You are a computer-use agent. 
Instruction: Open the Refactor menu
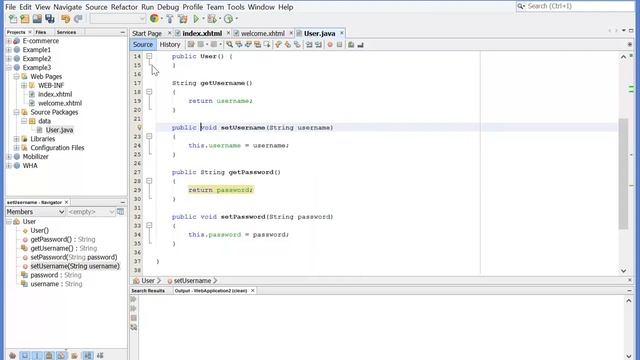tap(124, 7)
